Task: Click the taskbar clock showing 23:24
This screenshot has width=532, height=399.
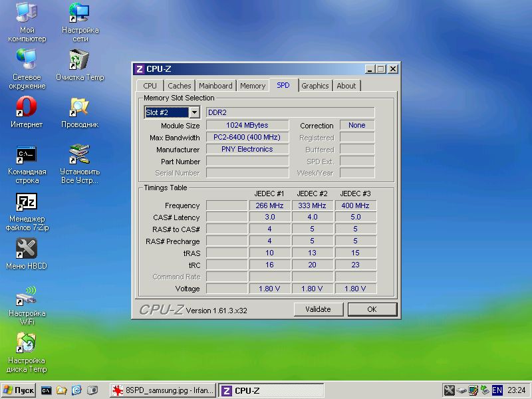Action: pos(517,390)
